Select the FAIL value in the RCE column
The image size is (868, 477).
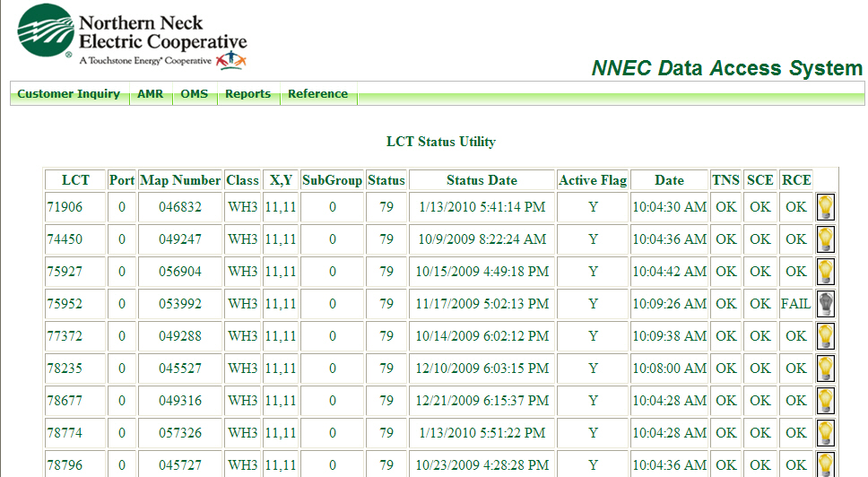[x=795, y=304]
